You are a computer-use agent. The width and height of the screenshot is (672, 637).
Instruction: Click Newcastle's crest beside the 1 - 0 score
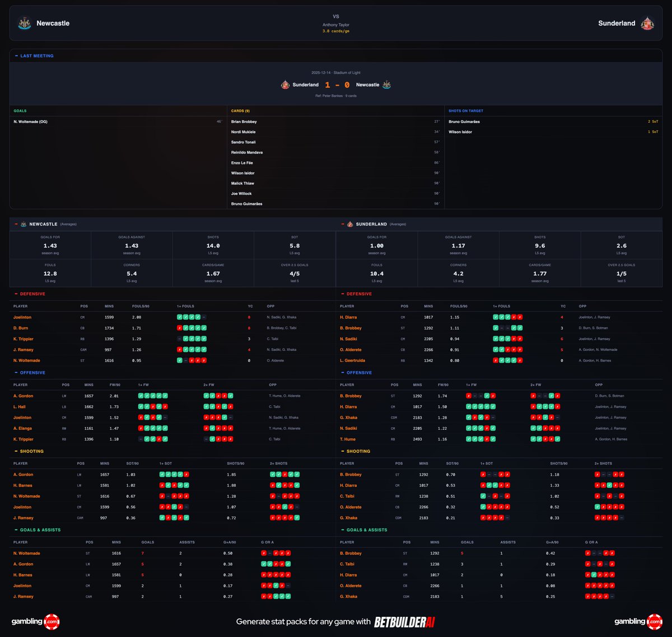pyautogui.click(x=386, y=85)
